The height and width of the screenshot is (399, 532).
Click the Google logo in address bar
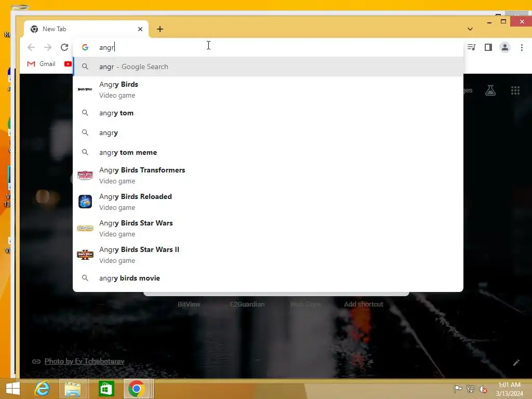(x=85, y=47)
